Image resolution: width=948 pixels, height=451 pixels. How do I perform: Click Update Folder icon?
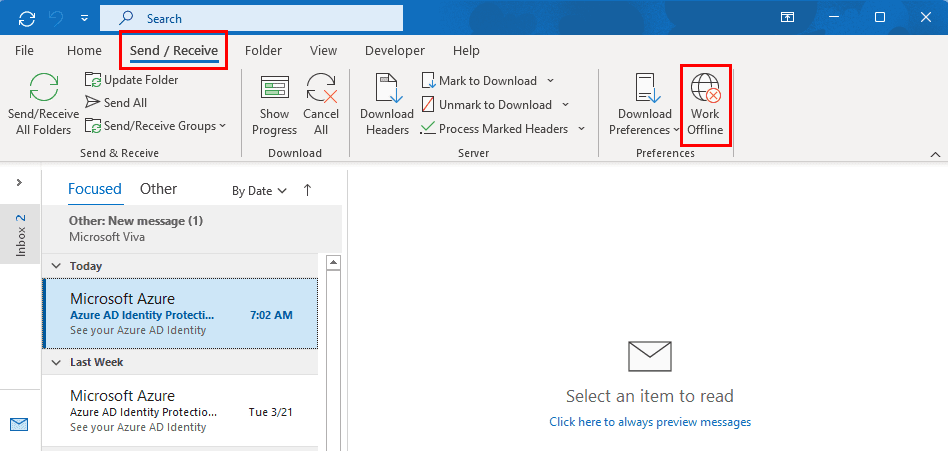[93, 80]
